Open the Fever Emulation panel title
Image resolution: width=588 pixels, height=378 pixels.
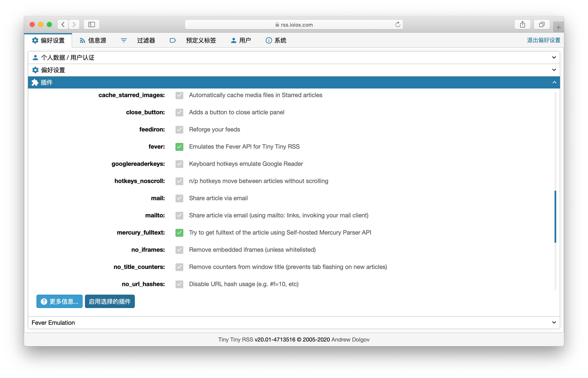(x=53, y=323)
